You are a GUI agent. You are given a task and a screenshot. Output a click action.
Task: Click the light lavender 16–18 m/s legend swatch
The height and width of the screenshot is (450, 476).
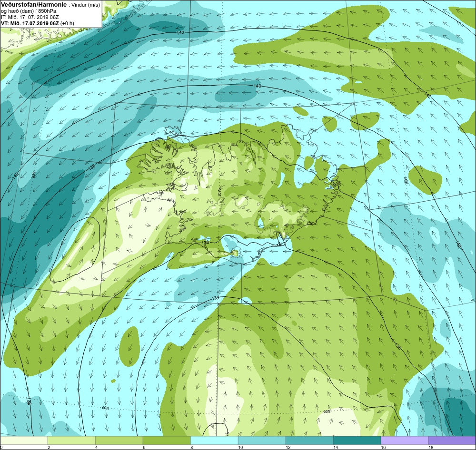404,440
